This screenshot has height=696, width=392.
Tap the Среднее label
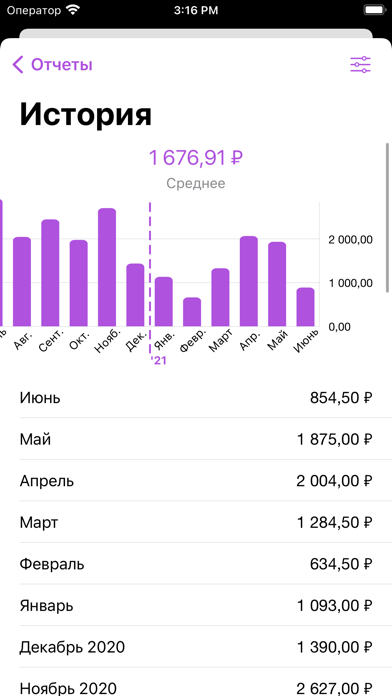pos(196,183)
